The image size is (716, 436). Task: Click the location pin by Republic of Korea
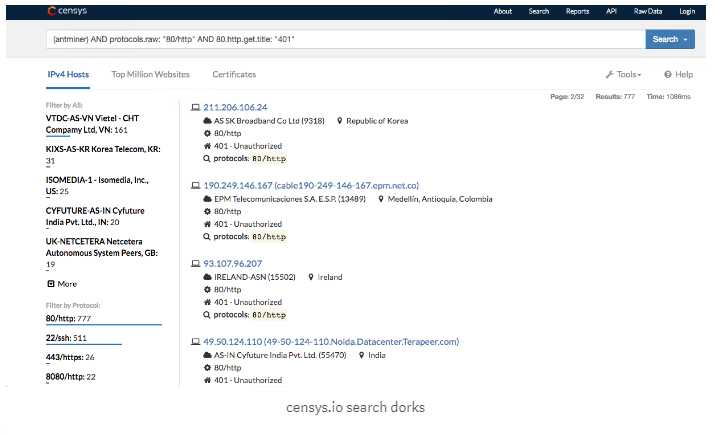339,121
